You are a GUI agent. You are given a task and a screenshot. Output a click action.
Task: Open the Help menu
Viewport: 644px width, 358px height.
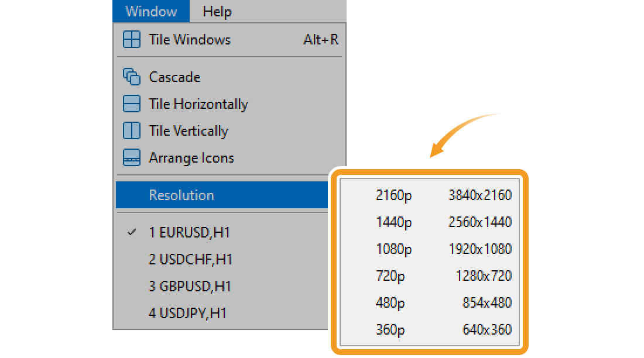click(217, 11)
